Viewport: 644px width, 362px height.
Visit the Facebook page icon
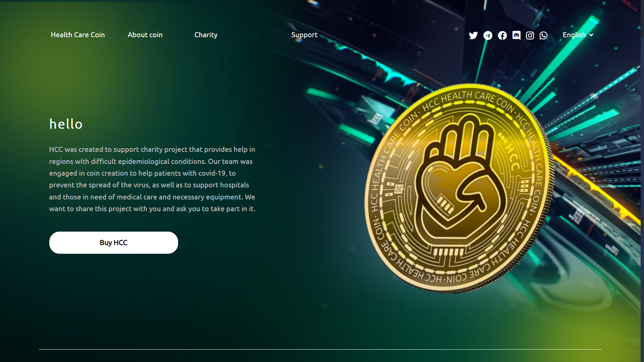(x=502, y=35)
